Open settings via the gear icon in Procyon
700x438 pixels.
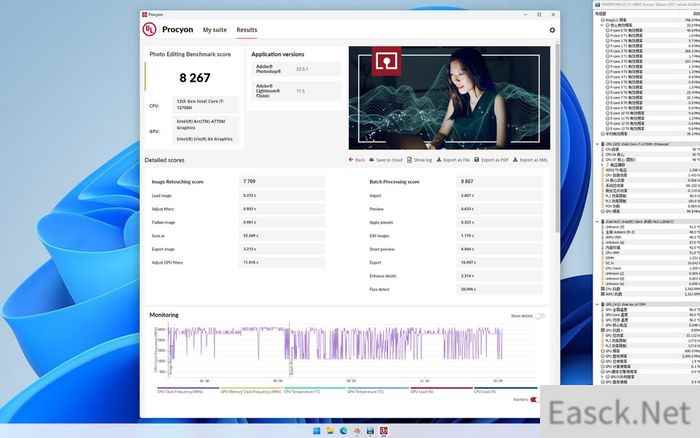552,30
